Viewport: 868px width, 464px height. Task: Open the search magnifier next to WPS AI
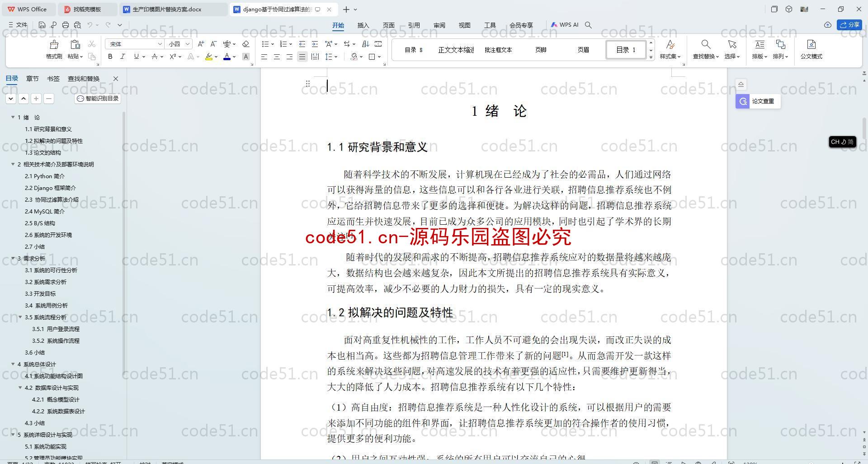(588, 25)
